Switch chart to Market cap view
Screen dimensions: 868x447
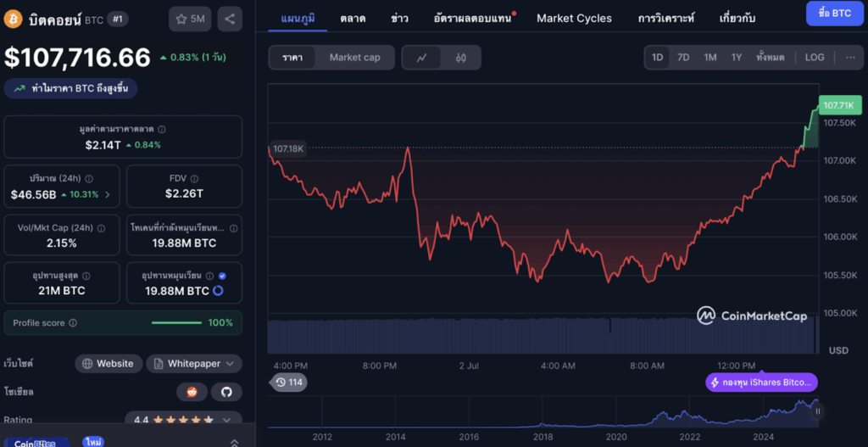pyautogui.click(x=354, y=58)
